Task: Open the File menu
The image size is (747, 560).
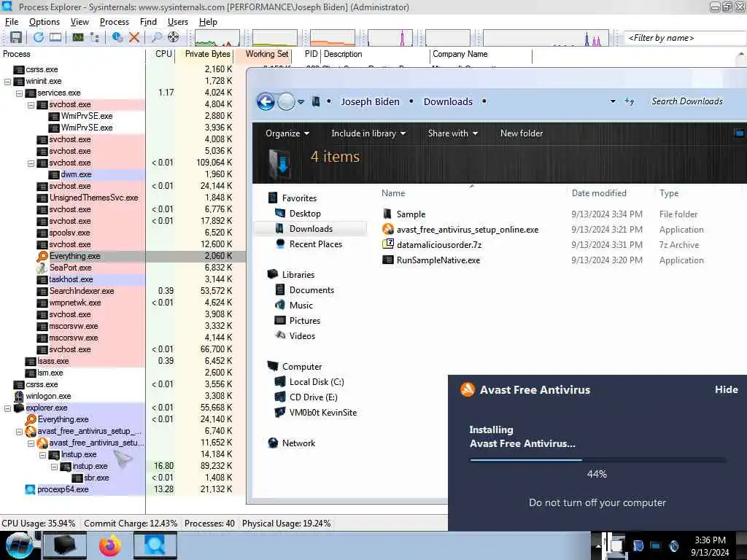Action: click(x=12, y=22)
